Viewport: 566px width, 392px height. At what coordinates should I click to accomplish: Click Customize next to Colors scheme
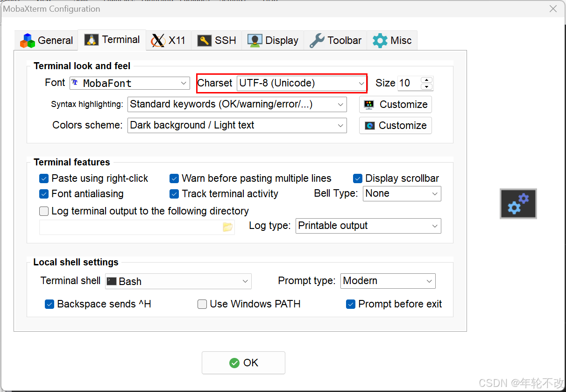coord(396,125)
